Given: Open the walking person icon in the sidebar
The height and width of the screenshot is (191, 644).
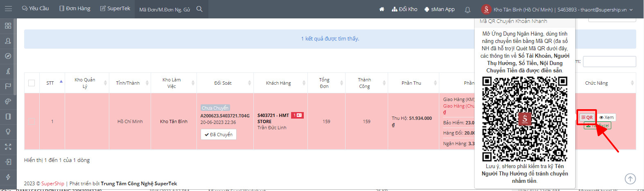Looking at the screenshot, I should click(8, 71).
